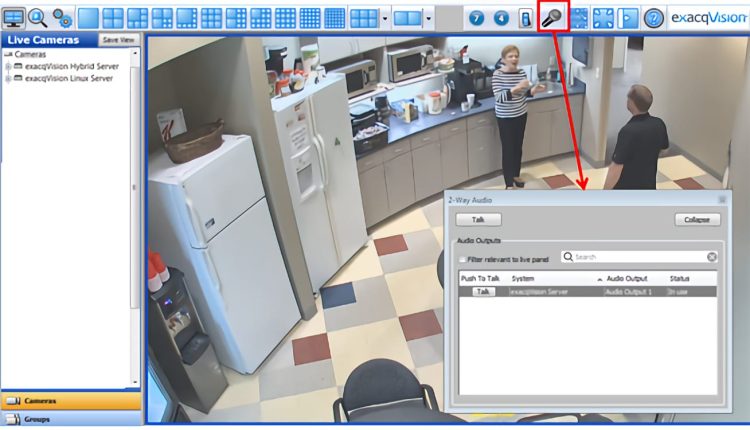Open the Search page magnifier icon
Image resolution: width=750 pixels, height=430 pixels.
click(37, 18)
